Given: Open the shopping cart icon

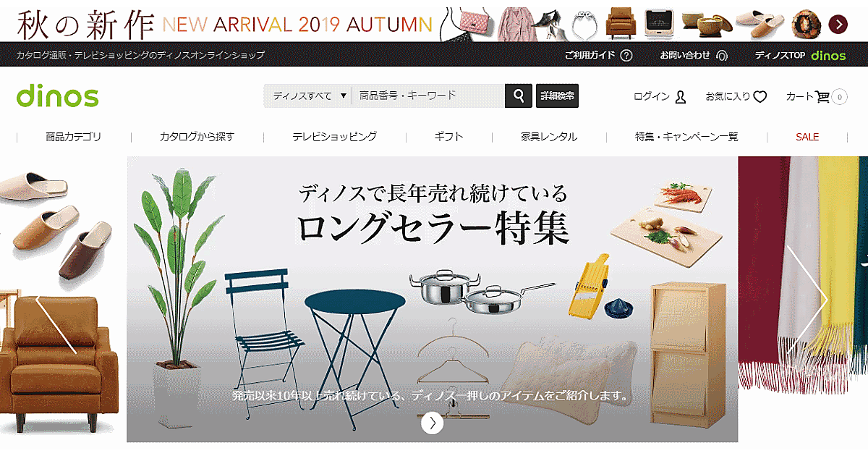Looking at the screenshot, I should click(x=822, y=96).
